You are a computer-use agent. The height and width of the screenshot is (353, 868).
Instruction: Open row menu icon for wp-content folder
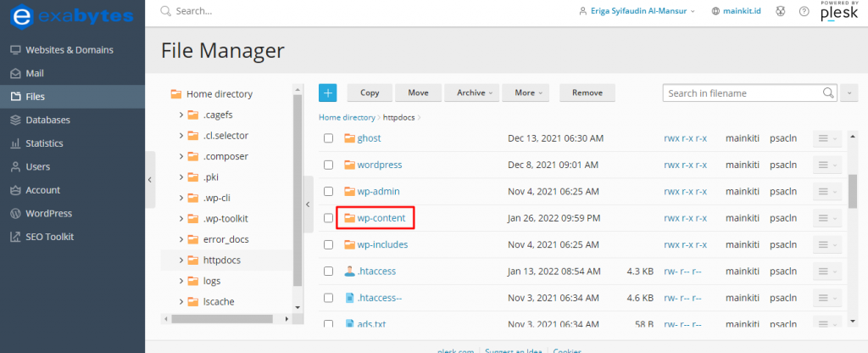pos(827,218)
